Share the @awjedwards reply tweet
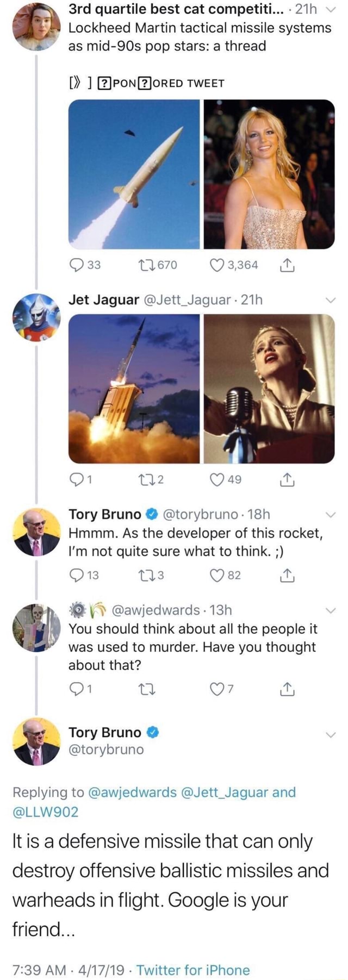 click(288, 689)
